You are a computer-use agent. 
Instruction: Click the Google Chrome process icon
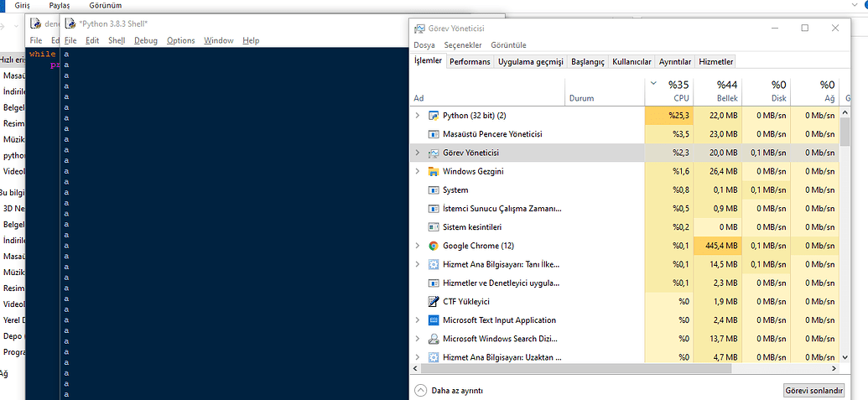coord(434,246)
